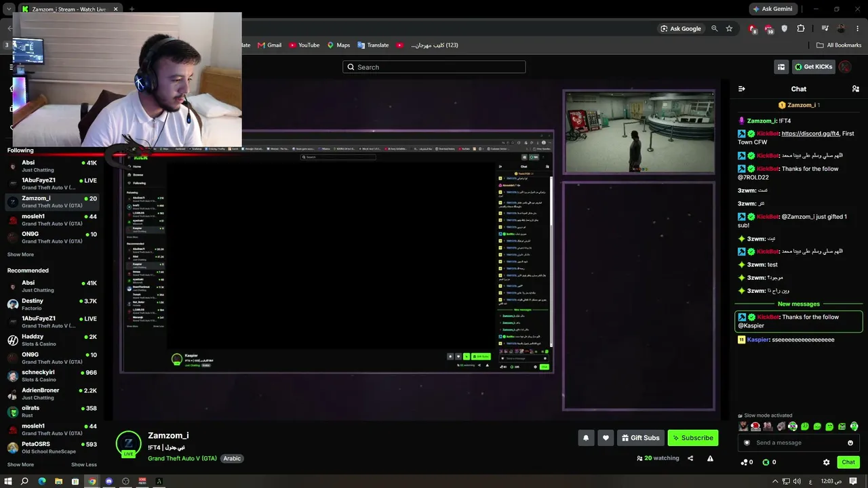Open a new browser tab
The height and width of the screenshot is (488, 868).
coord(132,9)
